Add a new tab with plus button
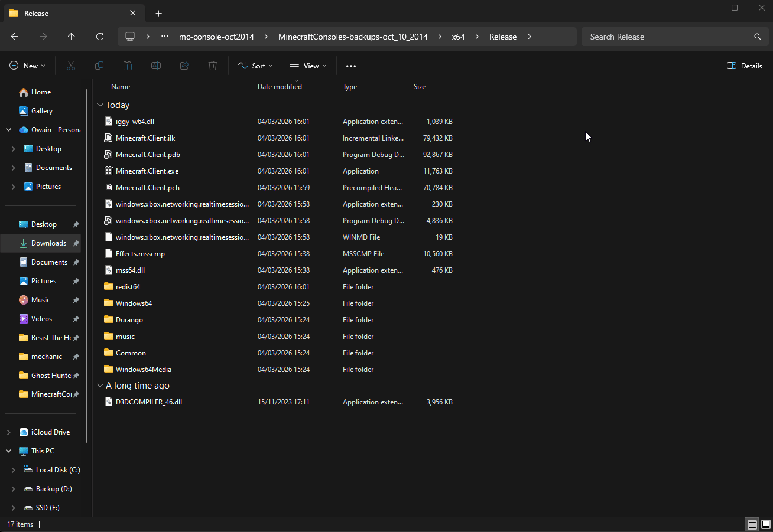This screenshot has width=773, height=532. pyautogui.click(x=158, y=13)
